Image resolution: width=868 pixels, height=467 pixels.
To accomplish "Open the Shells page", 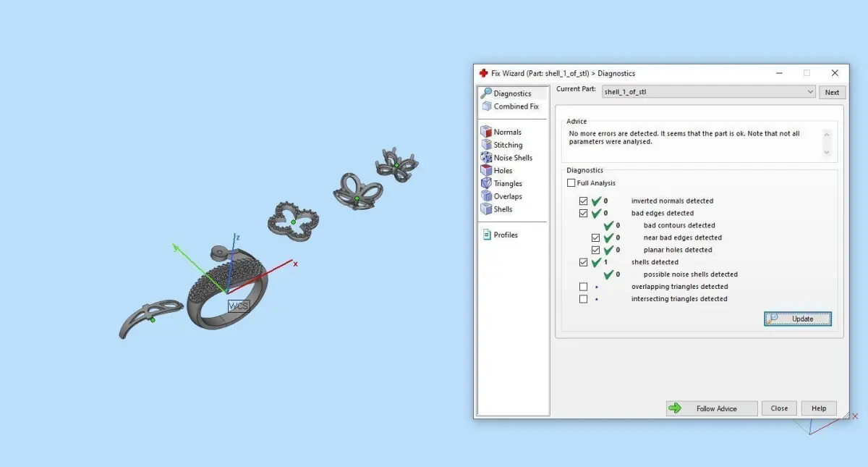I will point(503,209).
